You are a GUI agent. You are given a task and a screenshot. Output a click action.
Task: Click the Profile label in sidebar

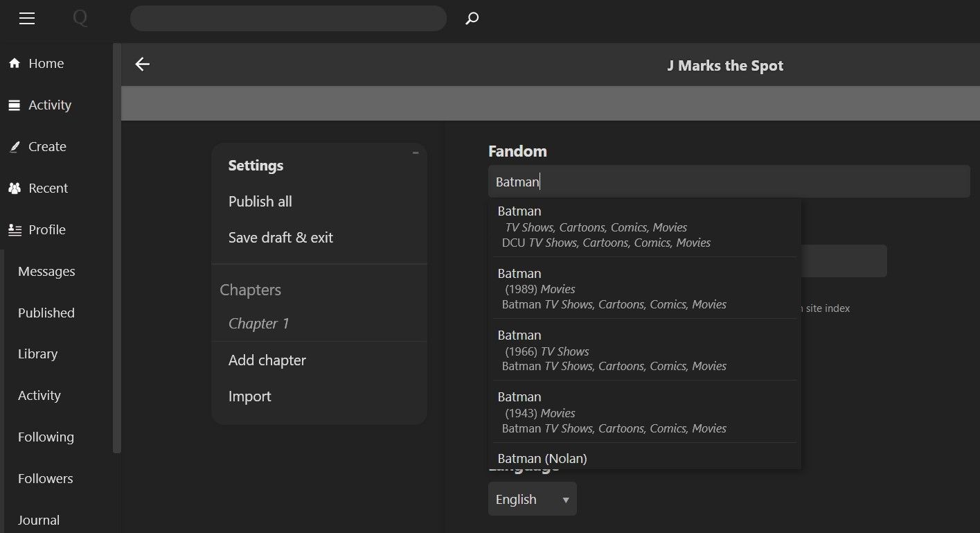pos(47,229)
